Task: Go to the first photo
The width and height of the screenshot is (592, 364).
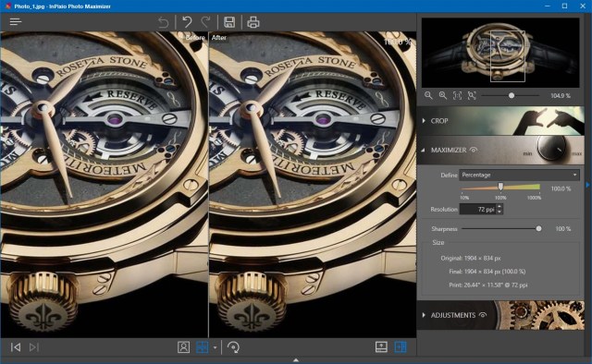Action: tap(16, 347)
